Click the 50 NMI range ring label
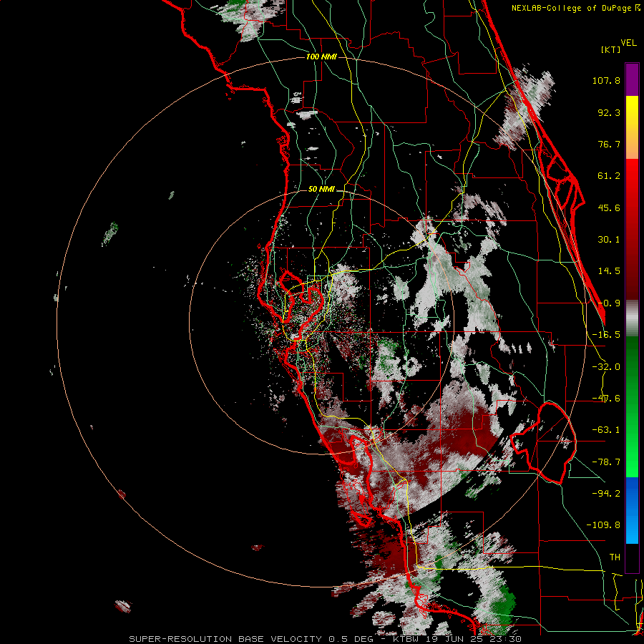This screenshot has width=644, height=644. pyautogui.click(x=321, y=190)
